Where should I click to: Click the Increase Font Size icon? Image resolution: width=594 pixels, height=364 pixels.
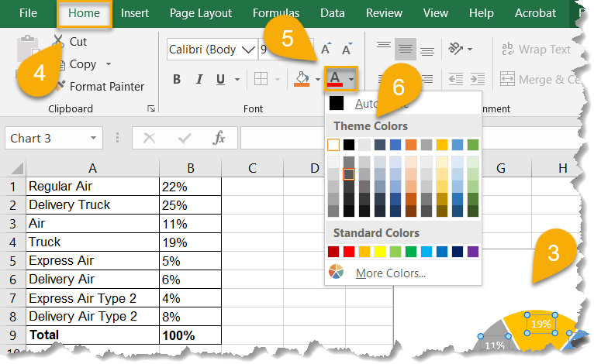point(326,50)
